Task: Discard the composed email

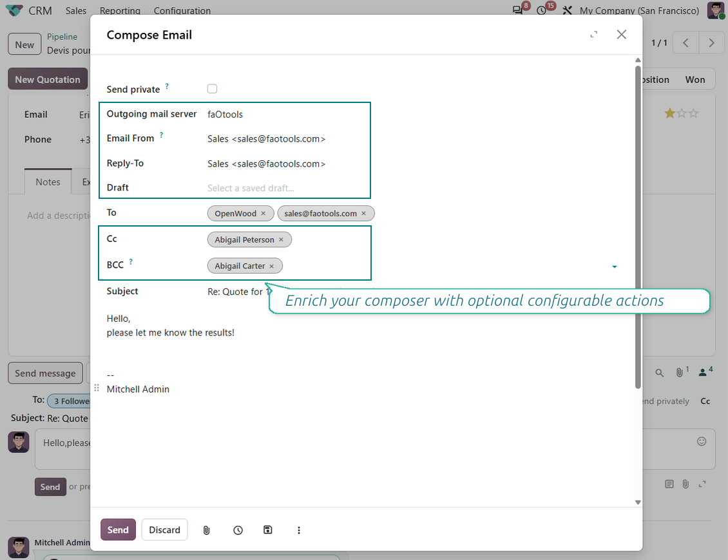Action: tap(164, 530)
